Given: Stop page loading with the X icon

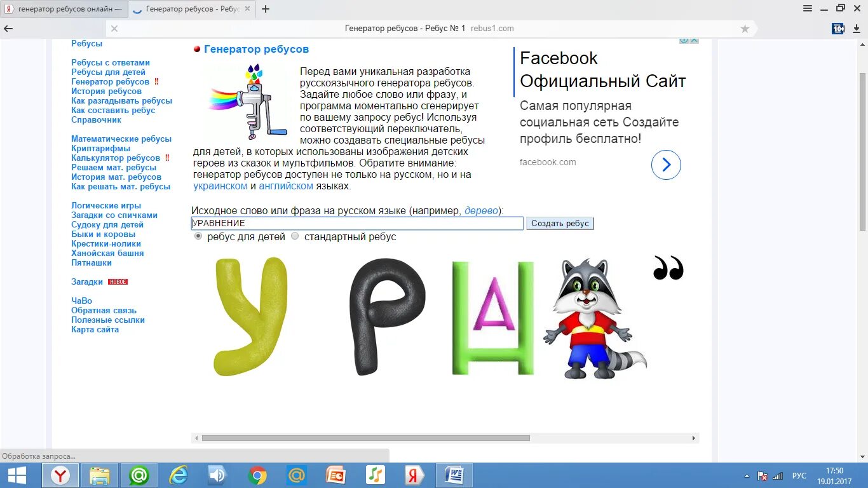Looking at the screenshot, I should (114, 29).
